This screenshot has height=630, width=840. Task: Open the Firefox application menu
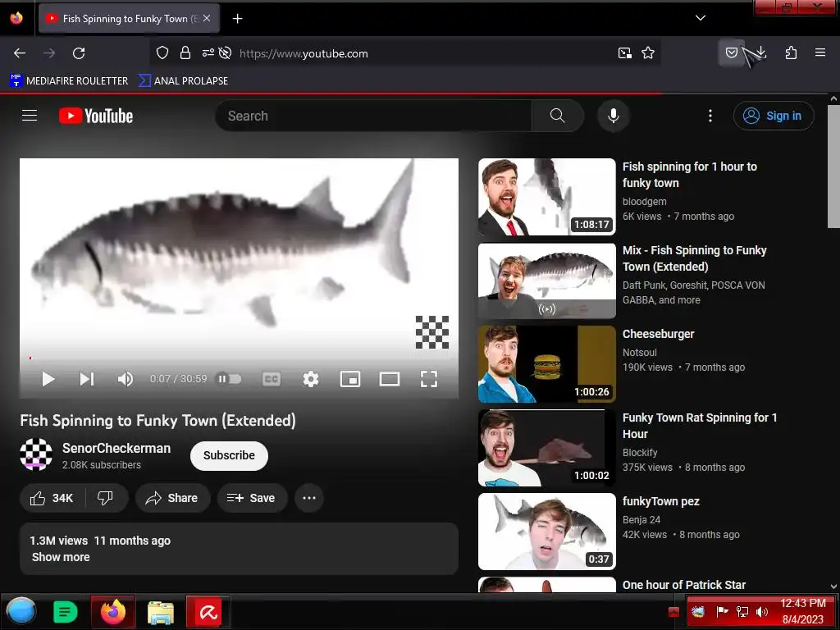pos(820,52)
